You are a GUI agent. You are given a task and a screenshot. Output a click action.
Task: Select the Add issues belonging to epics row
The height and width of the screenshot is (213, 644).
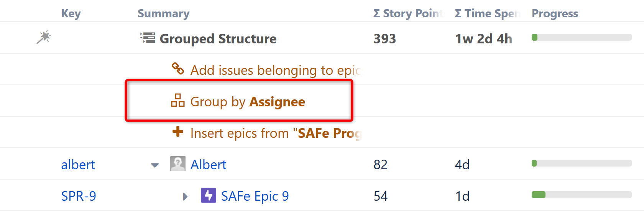click(x=275, y=70)
